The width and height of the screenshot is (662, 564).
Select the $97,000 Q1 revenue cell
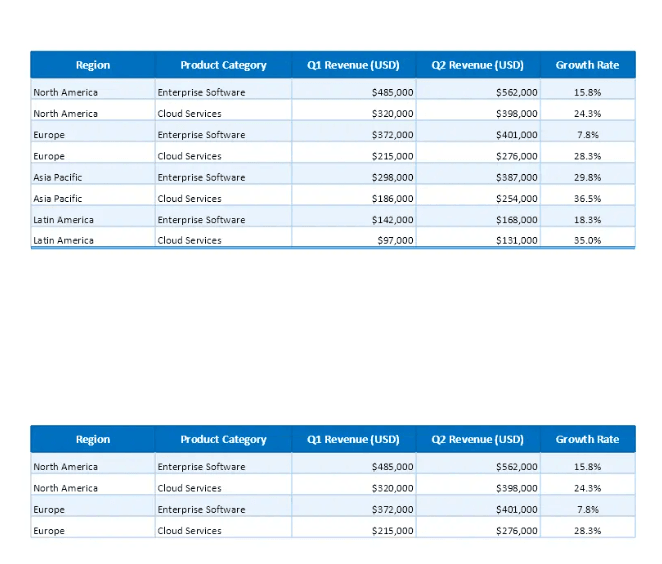coord(353,237)
